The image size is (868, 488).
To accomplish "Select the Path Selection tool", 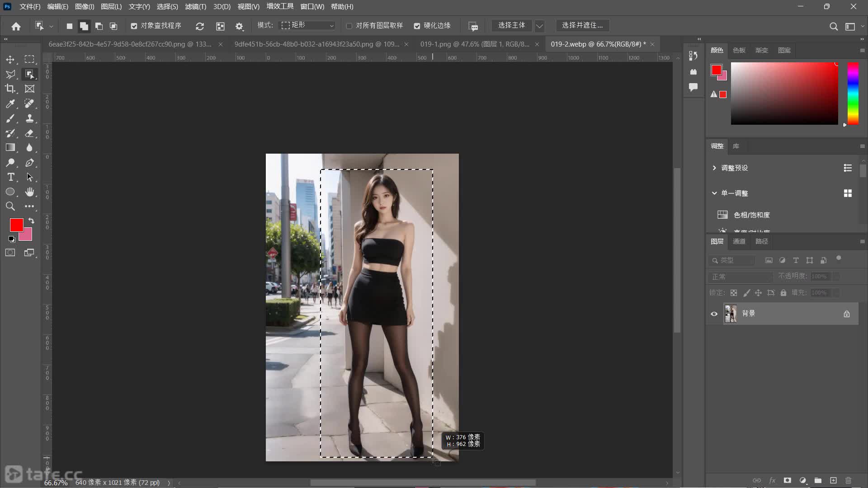I will point(29,177).
